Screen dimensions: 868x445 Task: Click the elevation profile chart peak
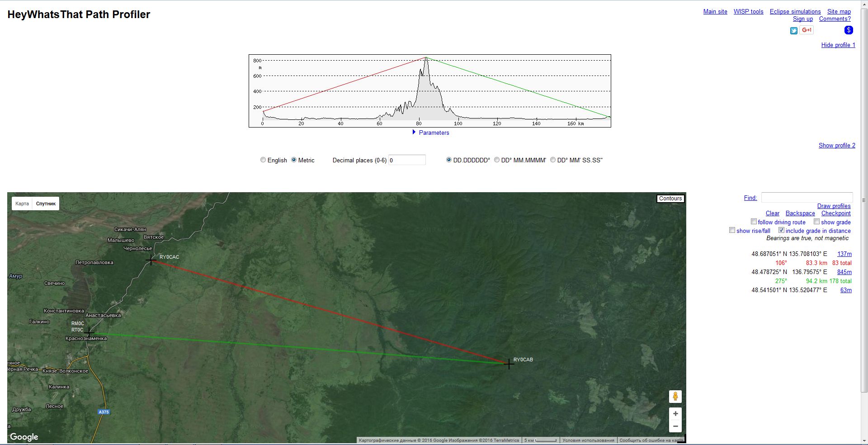click(425, 58)
